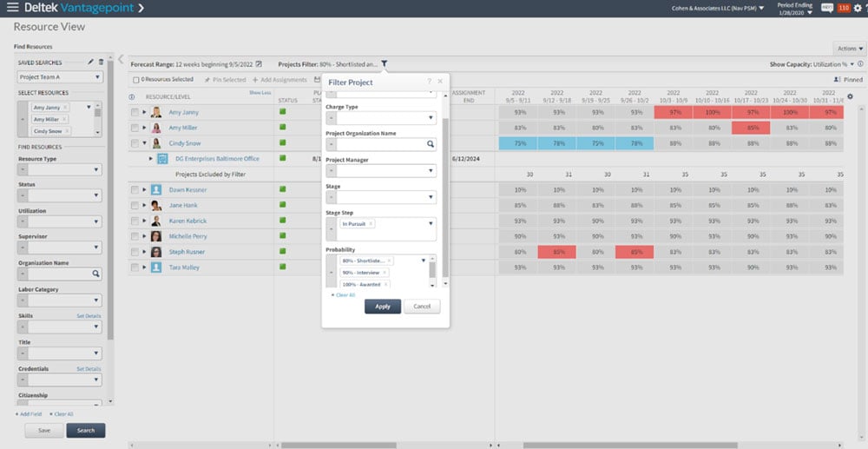Expand the DG Enterprises Baltimore Office row
Image resolution: width=868 pixels, height=449 pixels.
point(150,159)
